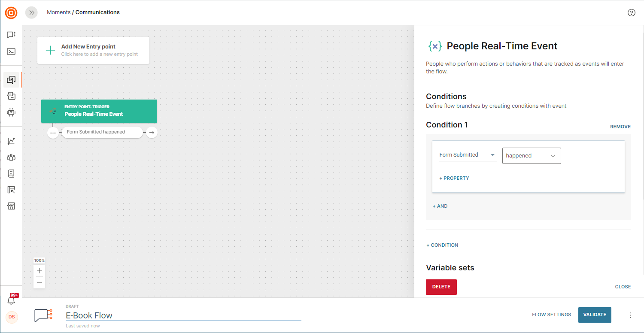Go to Moments in the breadcrumb
The image size is (644, 333).
[x=58, y=12]
